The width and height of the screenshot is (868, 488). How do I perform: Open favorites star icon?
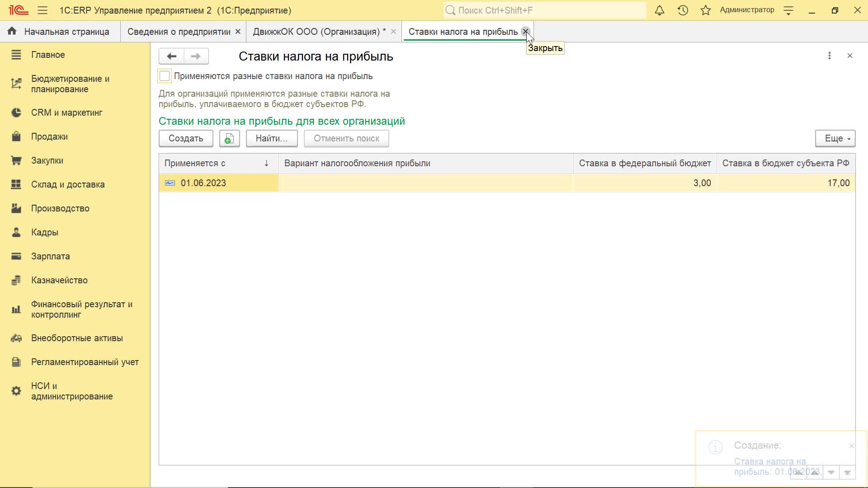coord(706,10)
